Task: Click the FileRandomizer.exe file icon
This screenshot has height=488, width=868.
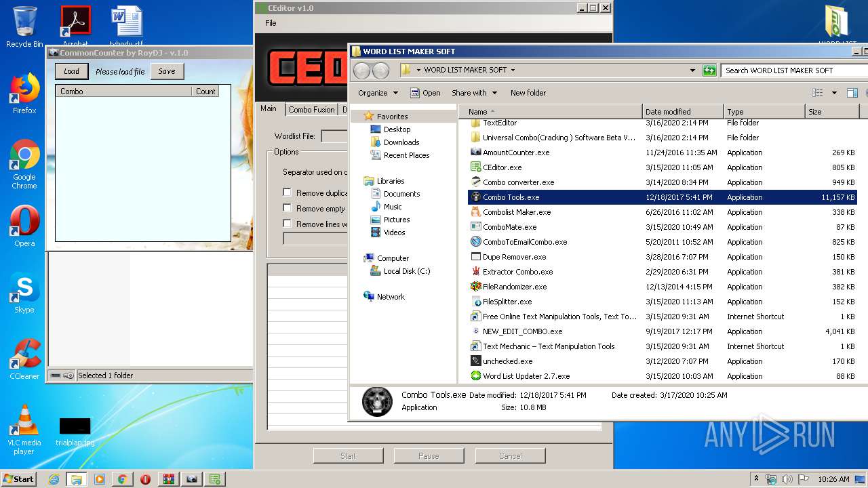Action: coord(476,287)
